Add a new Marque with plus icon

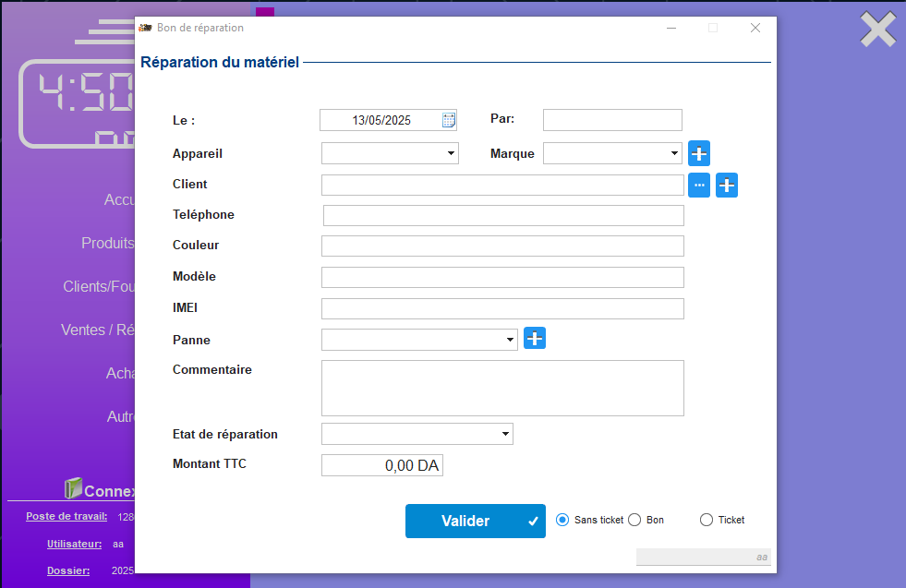[699, 153]
